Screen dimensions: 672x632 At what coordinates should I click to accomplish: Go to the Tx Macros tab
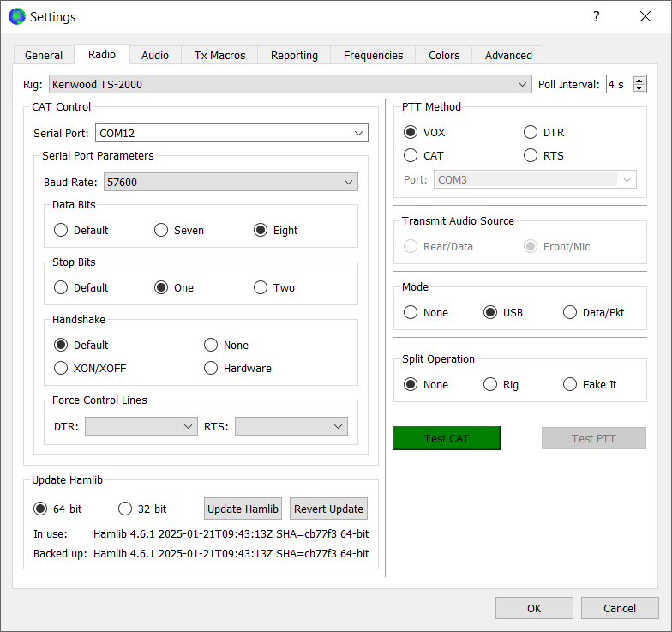[x=219, y=55]
